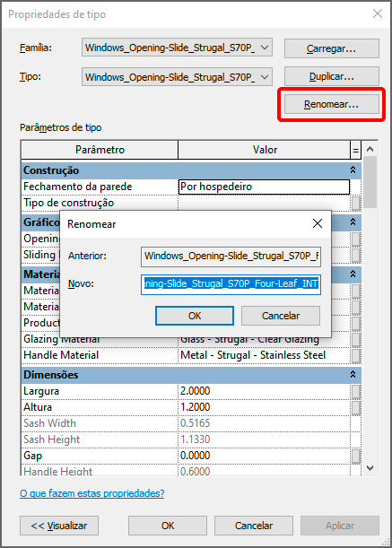
Task: Confirm rename with the OK button
Action: [195, 316]
